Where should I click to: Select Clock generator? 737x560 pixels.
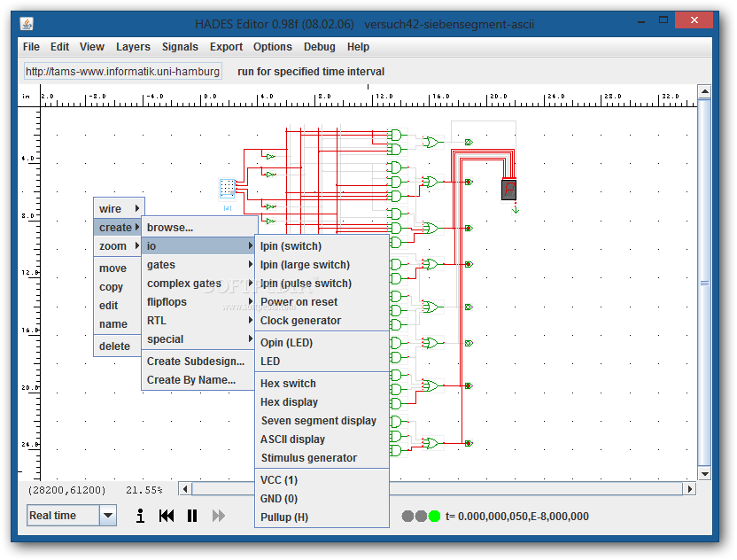[x=322, y=320]
